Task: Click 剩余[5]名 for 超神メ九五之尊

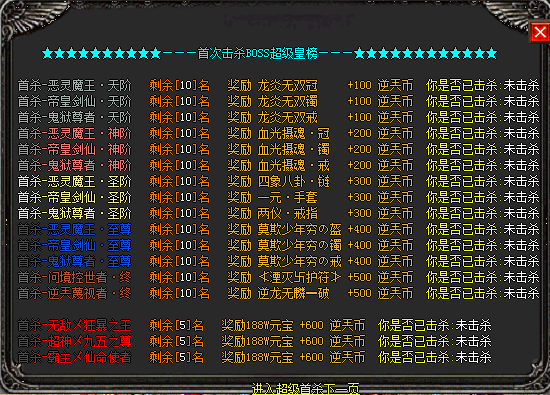Action: pos(177,341)
